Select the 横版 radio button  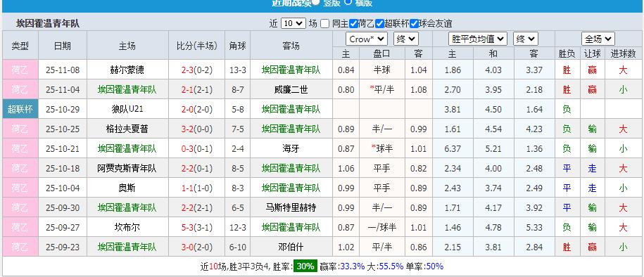click(348, 1)
